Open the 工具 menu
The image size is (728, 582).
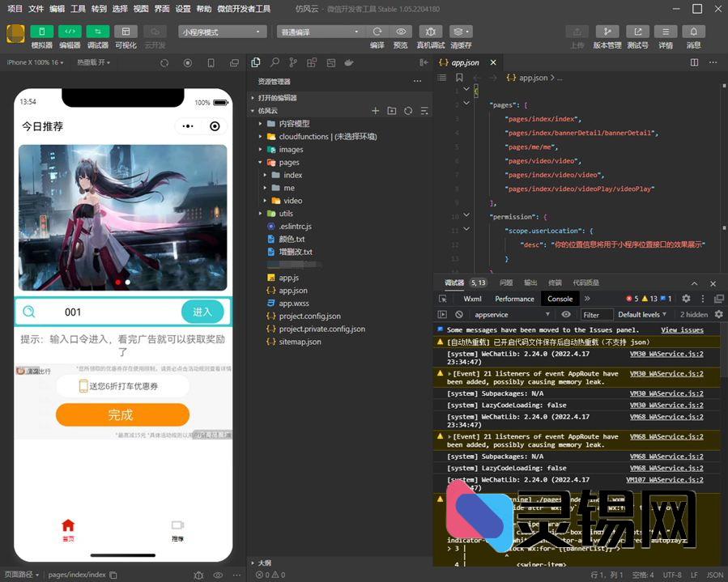pyautogui.click(x=78, y=9)
